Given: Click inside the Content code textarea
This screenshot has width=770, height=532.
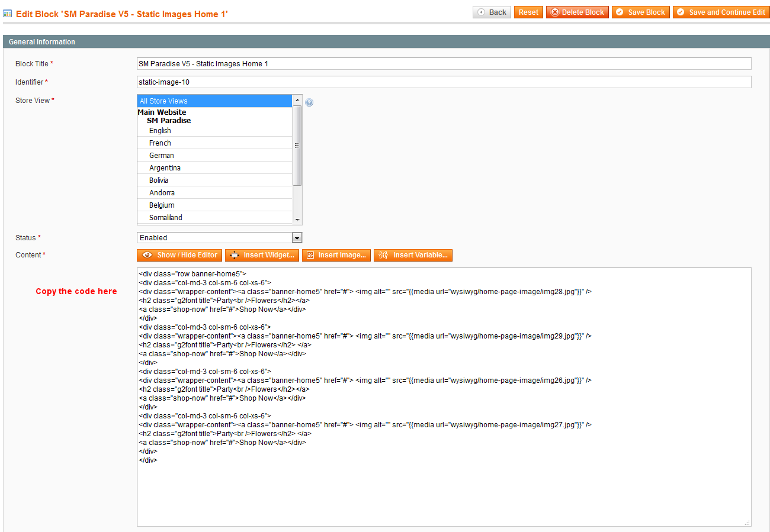Looking at the screenshot, I should (x=444, y=397).
